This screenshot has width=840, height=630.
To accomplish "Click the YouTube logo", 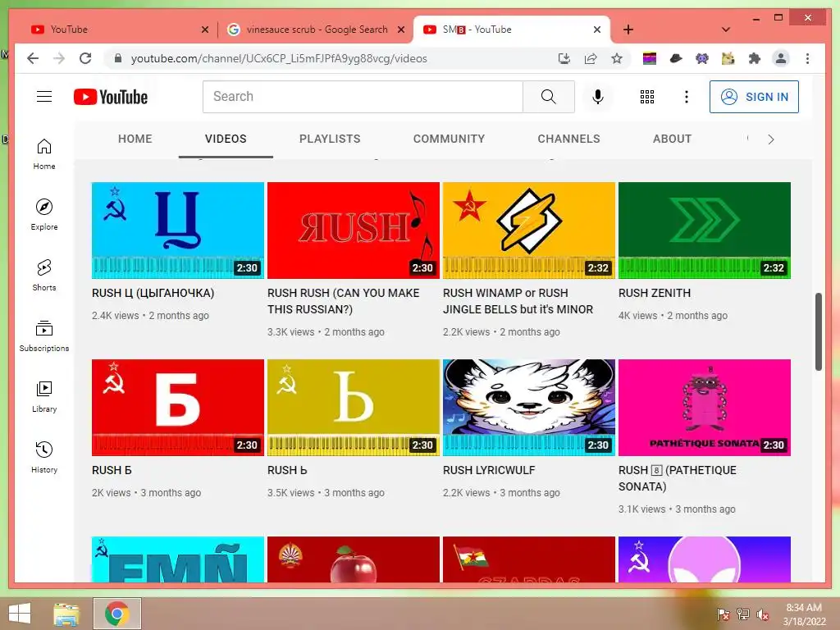I will pos(111,97).
